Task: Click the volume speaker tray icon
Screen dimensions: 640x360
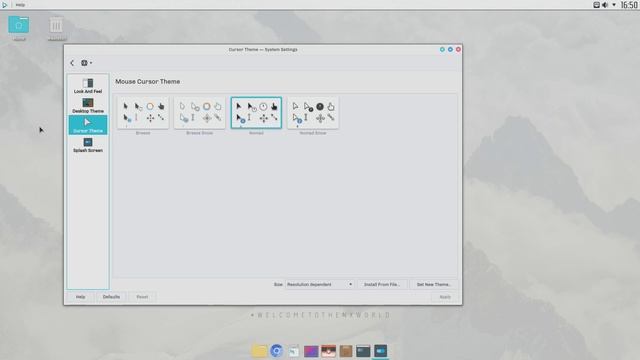Action: (x=605, y=5)
